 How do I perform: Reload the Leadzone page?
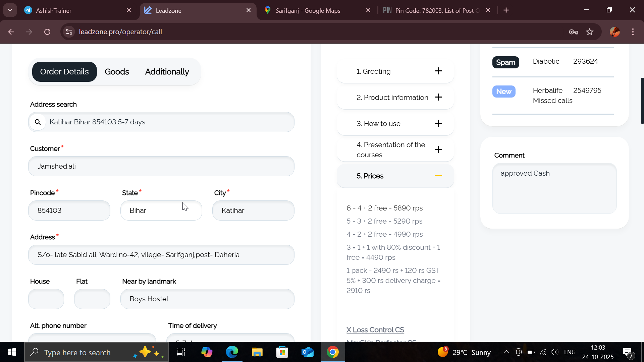coord(47,32)
